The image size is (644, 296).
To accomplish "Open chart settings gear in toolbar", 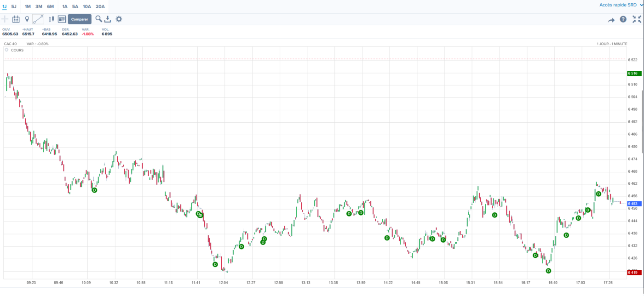I will (x=119, y=19).
